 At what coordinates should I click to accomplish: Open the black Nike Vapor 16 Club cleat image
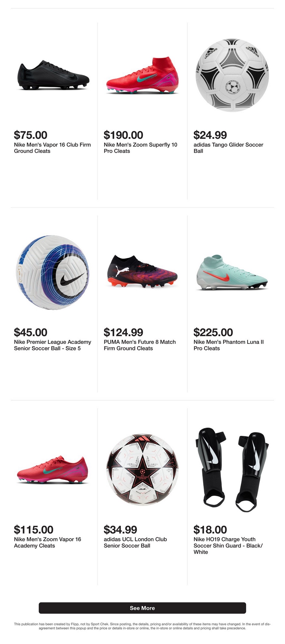pyautogui.click(x=53, y=75)
